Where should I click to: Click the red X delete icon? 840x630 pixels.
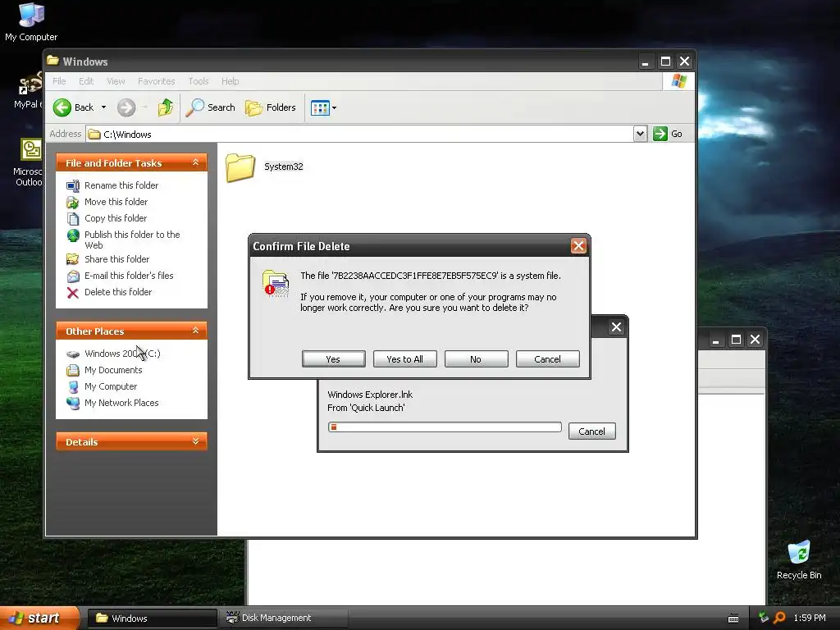coord(73,293)
